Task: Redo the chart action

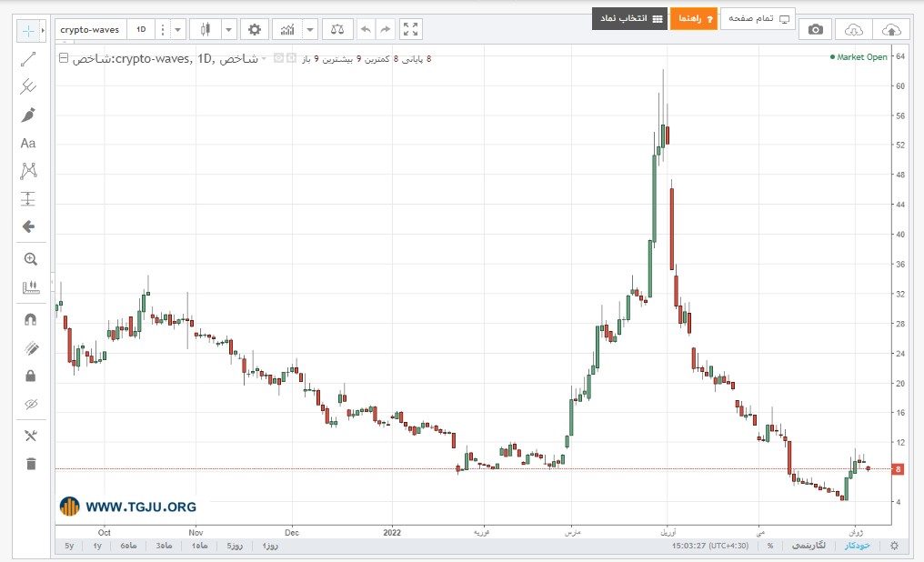Action: tap(385, 29)
